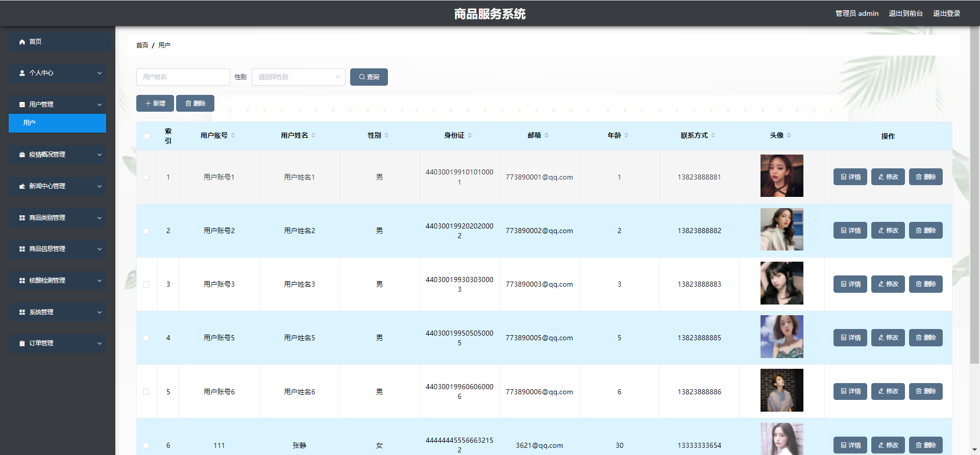The height and width of the screenshot is (455, 980).
Task: Click the 疫情概况管理 sidebar icon
Action: (22, 155)
